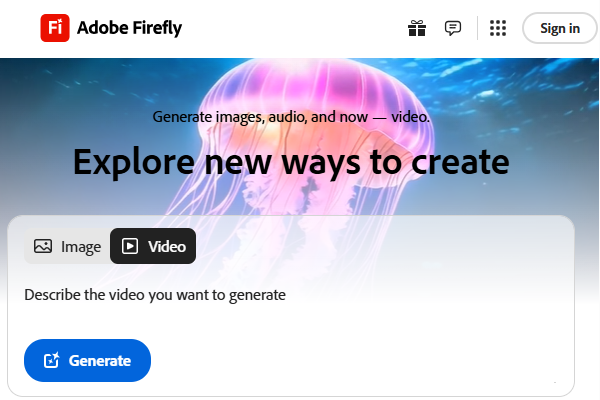
Task: Click the Adobe Firefly wordmark text
Action: (x=129, y=28)
